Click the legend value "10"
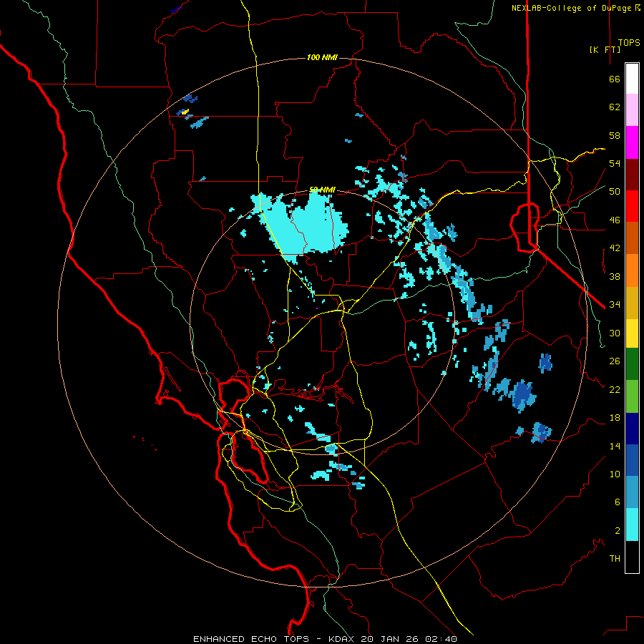The height and width of the screenshot is (644, 644). [615, 474]
